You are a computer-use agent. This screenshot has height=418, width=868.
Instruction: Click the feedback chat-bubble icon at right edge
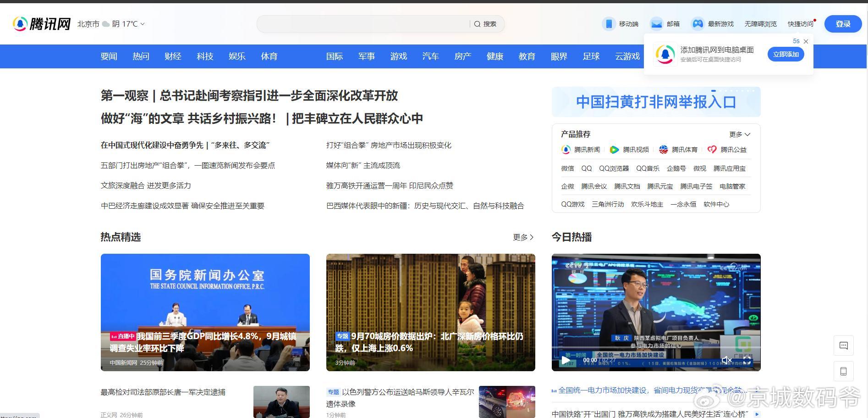844,346
